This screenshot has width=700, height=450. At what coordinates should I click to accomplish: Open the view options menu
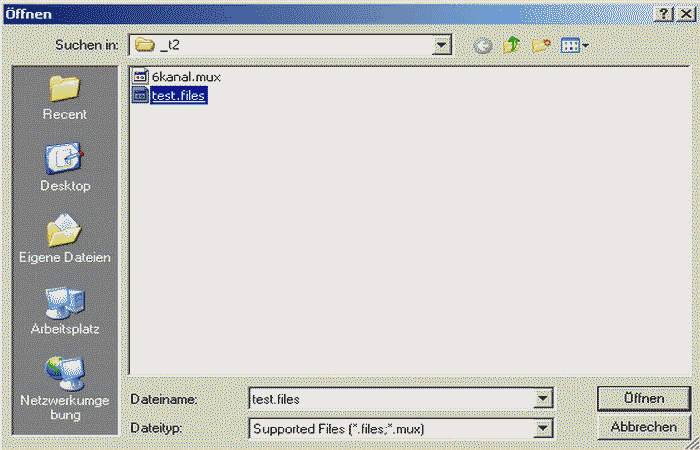tap(574, 46)
